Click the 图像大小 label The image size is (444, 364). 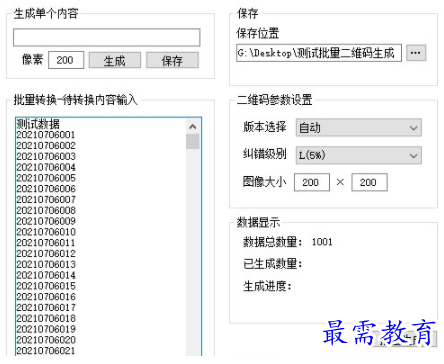(265, 182)
